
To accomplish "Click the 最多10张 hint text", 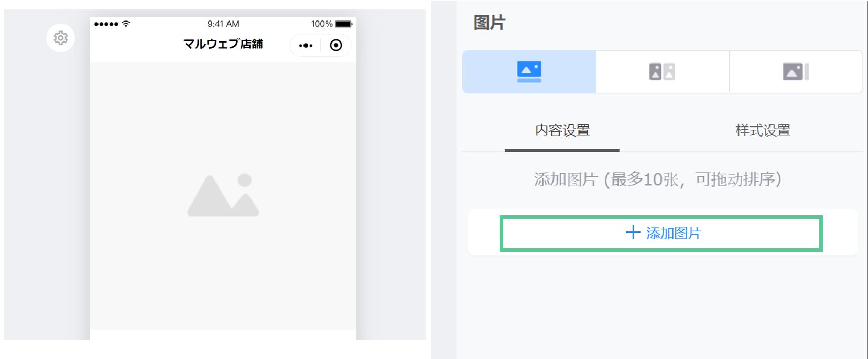I will (x=645, y=179).
